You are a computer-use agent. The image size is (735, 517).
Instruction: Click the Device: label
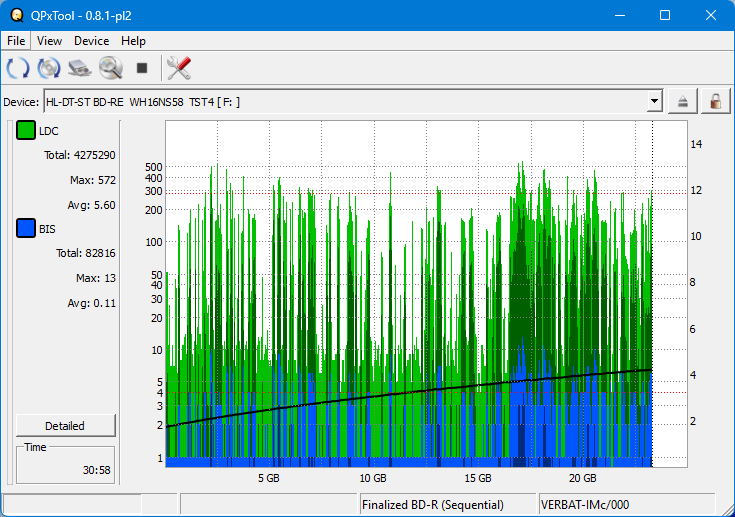[x=21, y=102]
